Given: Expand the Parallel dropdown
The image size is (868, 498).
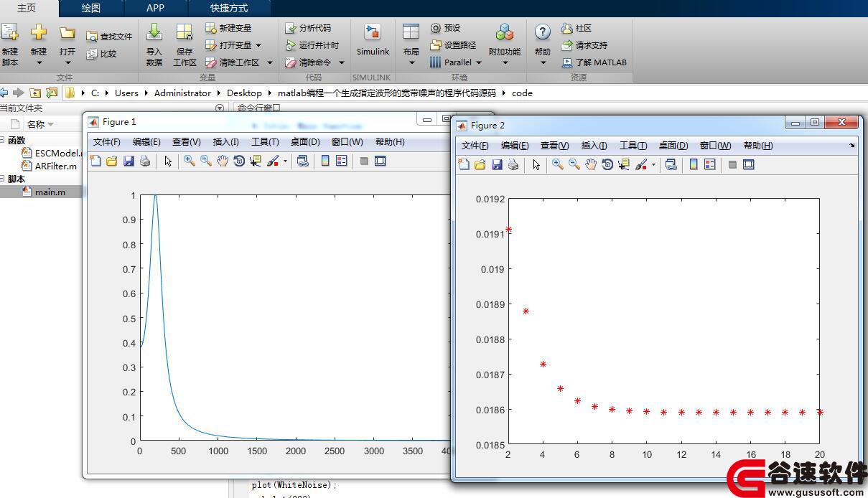Looking at the screenshot, I should (479, 62).
